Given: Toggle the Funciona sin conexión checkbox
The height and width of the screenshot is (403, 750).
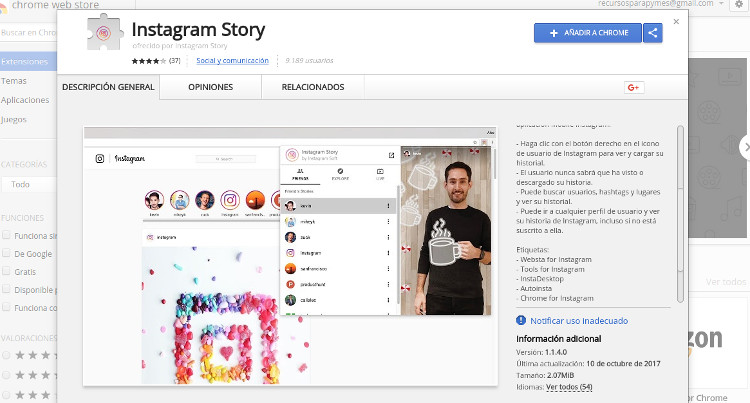Looking at the screenshot, I should point(6,235).
